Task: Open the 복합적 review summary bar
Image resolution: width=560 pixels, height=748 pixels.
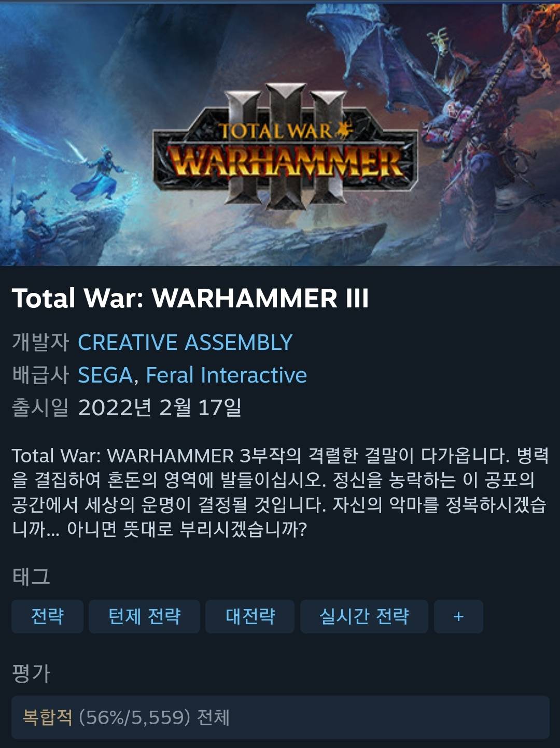Action: [280, 717]
